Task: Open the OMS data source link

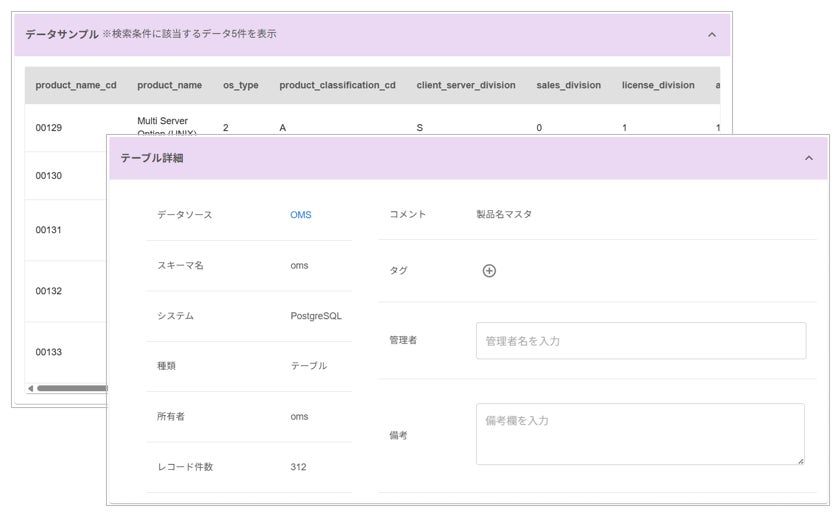Action: [x=301, y=215]
